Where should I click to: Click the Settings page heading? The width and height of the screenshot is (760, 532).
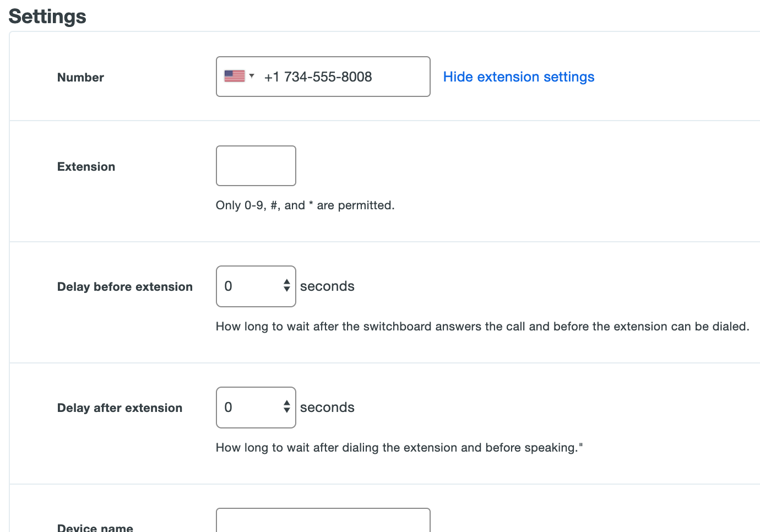click(47, 16)
